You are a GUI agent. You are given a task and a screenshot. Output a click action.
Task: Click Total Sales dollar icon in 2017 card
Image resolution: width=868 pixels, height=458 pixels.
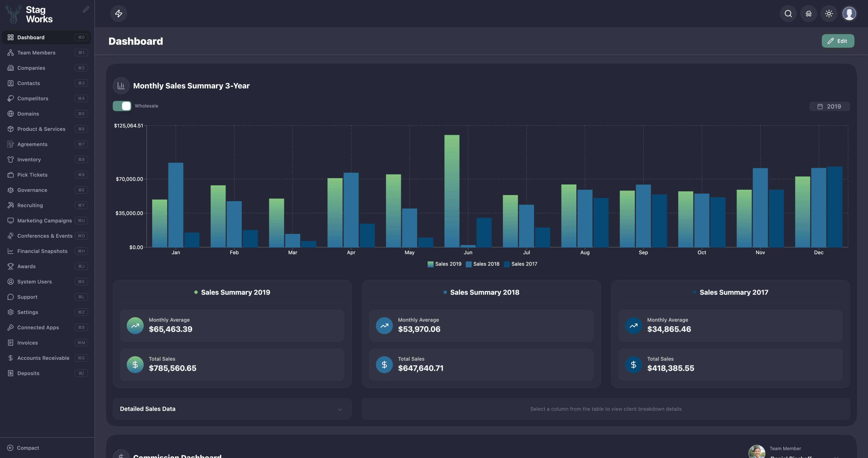click(x=633, y=365)
